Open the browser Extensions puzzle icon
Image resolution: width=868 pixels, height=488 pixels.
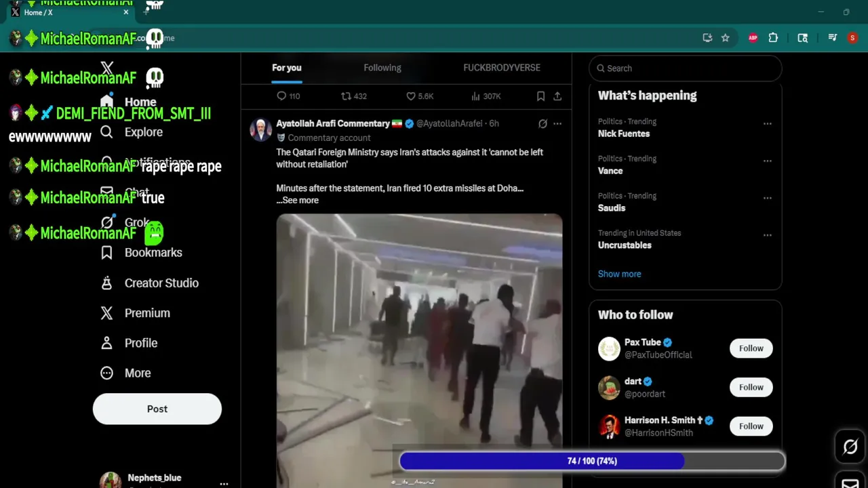[773, 38]
